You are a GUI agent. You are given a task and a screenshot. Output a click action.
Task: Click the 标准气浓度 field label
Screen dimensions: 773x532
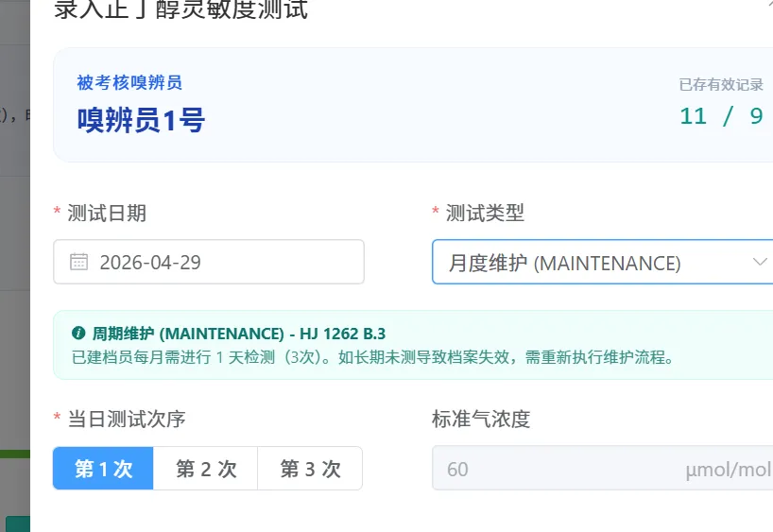(481, 420)
